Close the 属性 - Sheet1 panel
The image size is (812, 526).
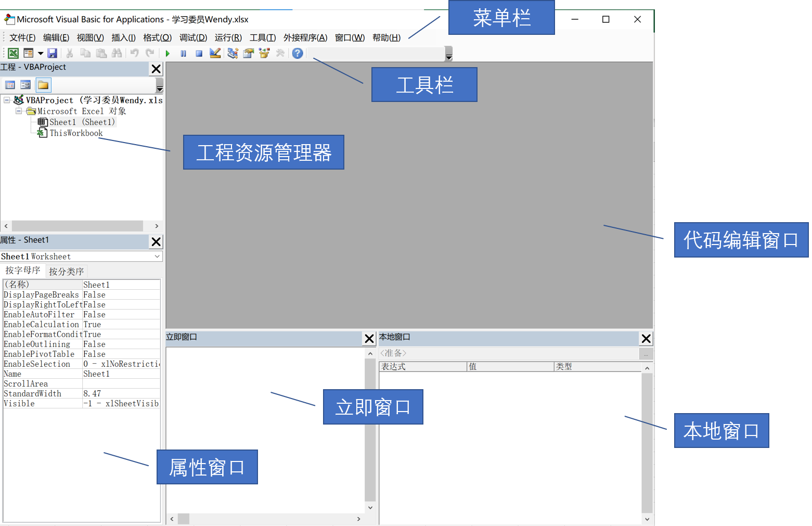click(156, 242)
